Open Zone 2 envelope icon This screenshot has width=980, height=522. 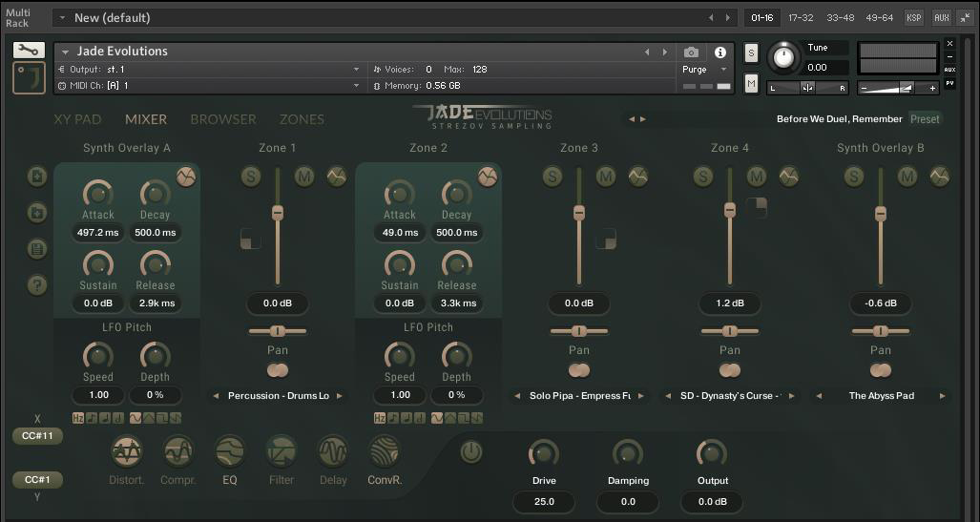488,177
